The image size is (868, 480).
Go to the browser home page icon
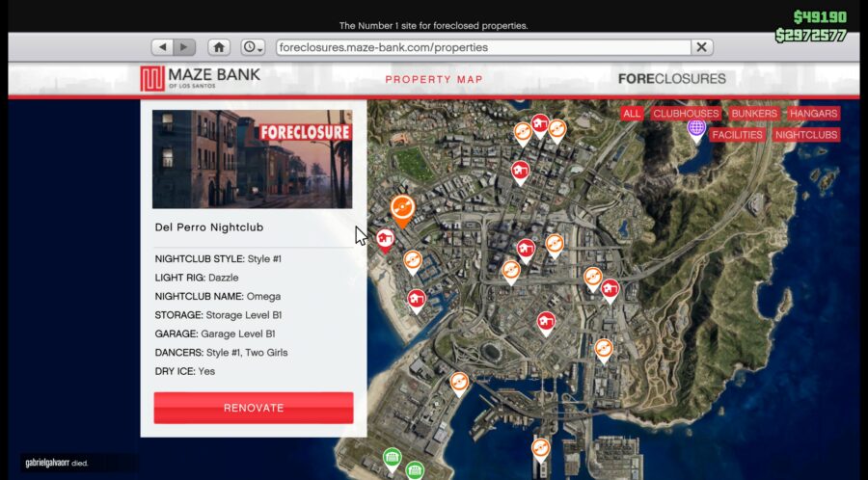pyautogui.click(x=219, y=47)
